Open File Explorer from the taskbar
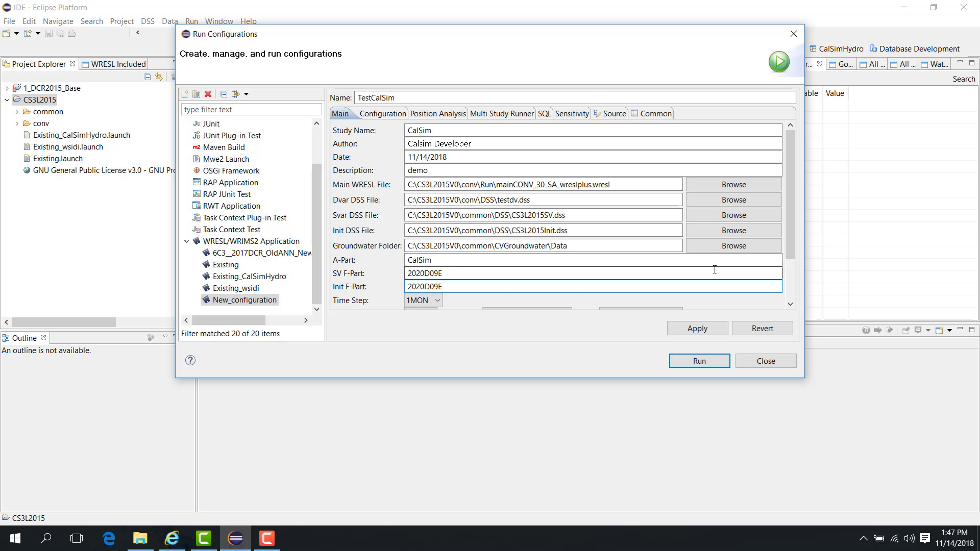Screen dimensions: 980x551 [x=140, y=538]
